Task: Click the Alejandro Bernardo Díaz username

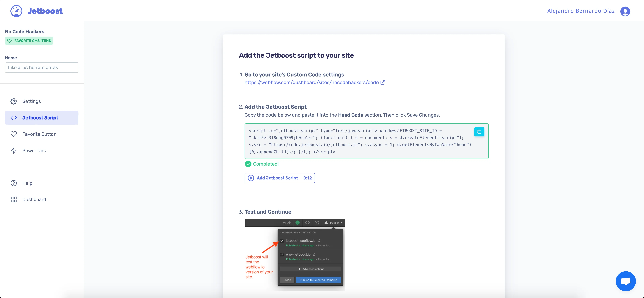Action: (580, 11)
